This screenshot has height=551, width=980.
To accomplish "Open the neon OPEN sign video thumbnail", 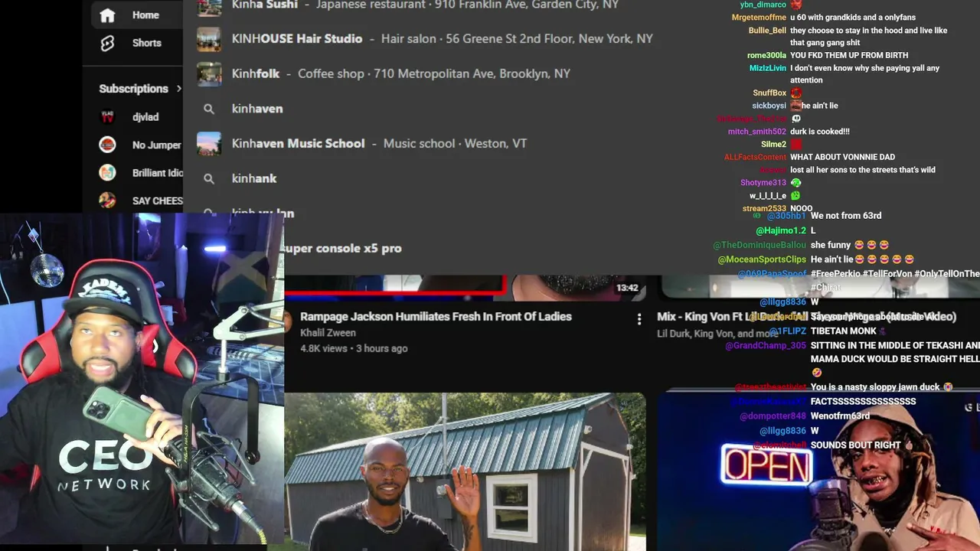I will pos(818,472).
